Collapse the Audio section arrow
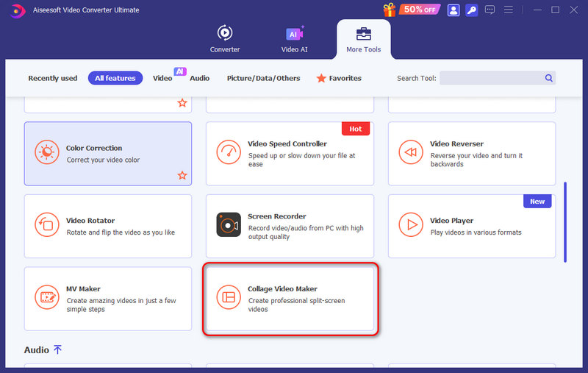The width and height of the screenshot is (588, 373). tap(57, 350)
